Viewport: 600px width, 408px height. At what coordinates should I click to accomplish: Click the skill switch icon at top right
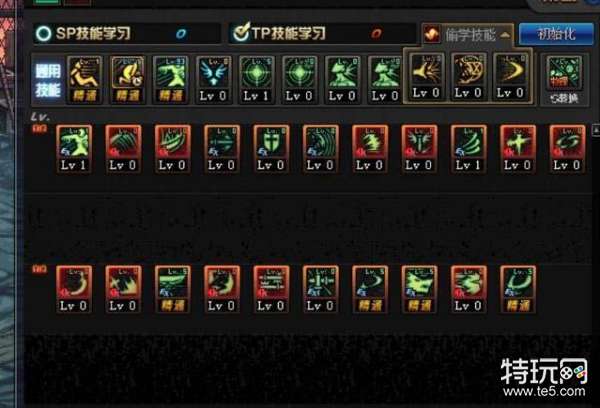coord(564,80)
